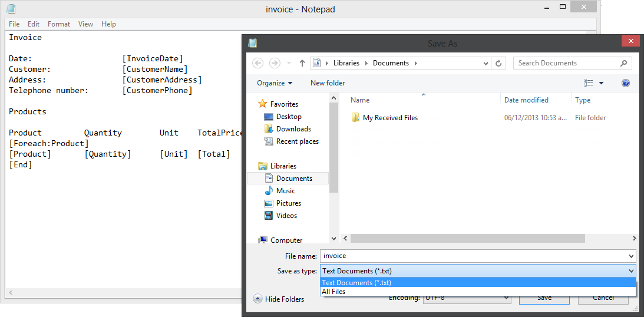
Task: Open recent locations dropdown beside forward arrow
Action: coord(289,63)
